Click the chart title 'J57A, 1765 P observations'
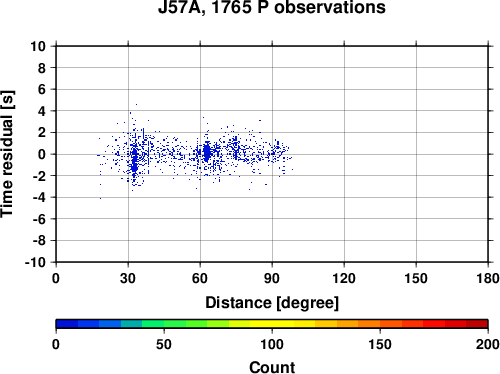The height and width of the screenshot is (374, 500). tap(272, 7)
